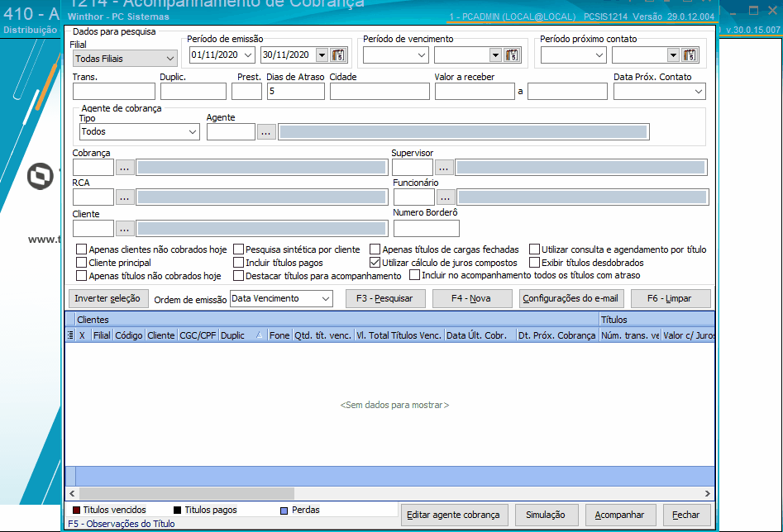Open emission start date 01/11/2020 dropdown
The width and height of the screenshot is (783, 532).
248,55
